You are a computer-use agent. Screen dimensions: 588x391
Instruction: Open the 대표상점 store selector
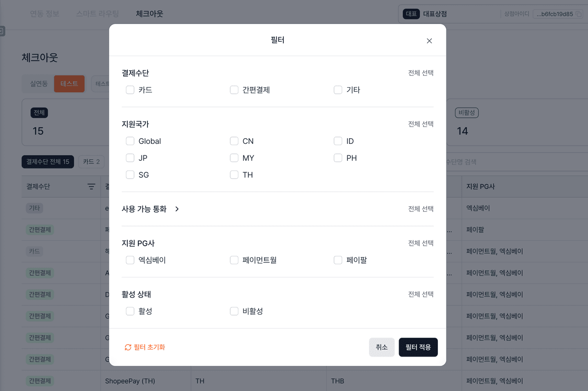point(448,14)
